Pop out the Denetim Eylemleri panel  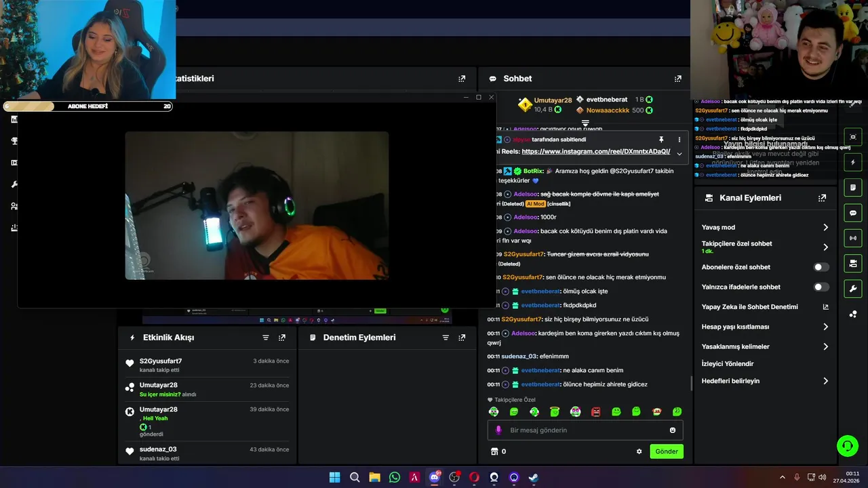click(462, 338)
